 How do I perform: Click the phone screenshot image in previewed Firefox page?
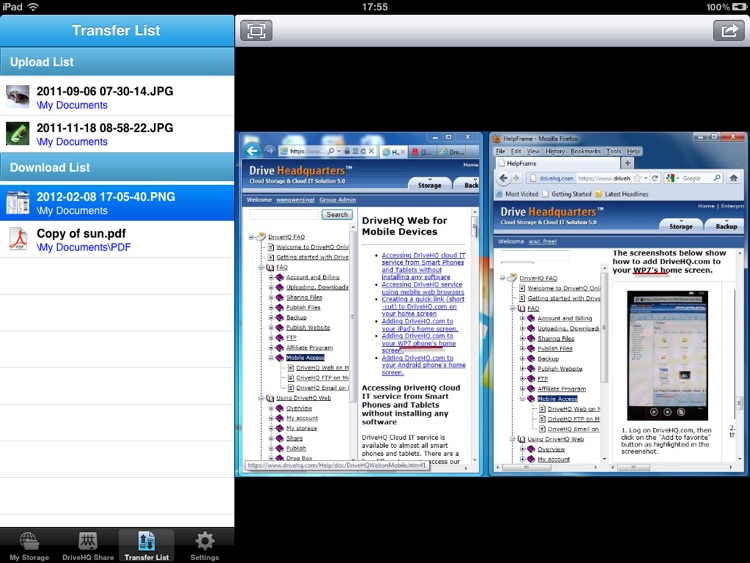[667, 355]
